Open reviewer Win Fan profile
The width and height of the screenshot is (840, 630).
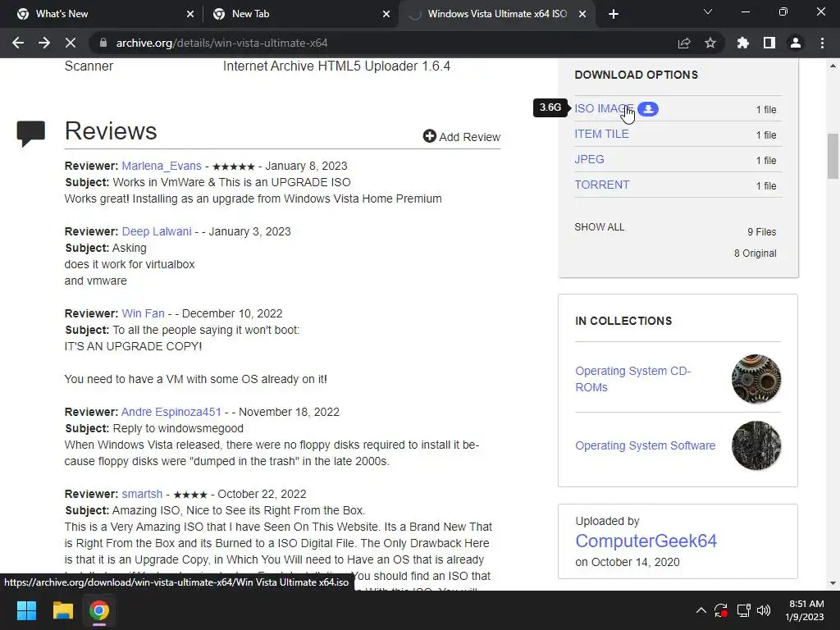coord(143,313)
